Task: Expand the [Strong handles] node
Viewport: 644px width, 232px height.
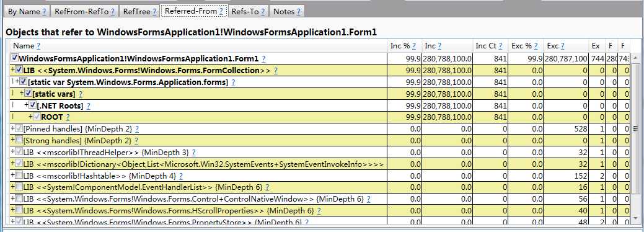Action: pyautogui.click(x=13, y=140)
